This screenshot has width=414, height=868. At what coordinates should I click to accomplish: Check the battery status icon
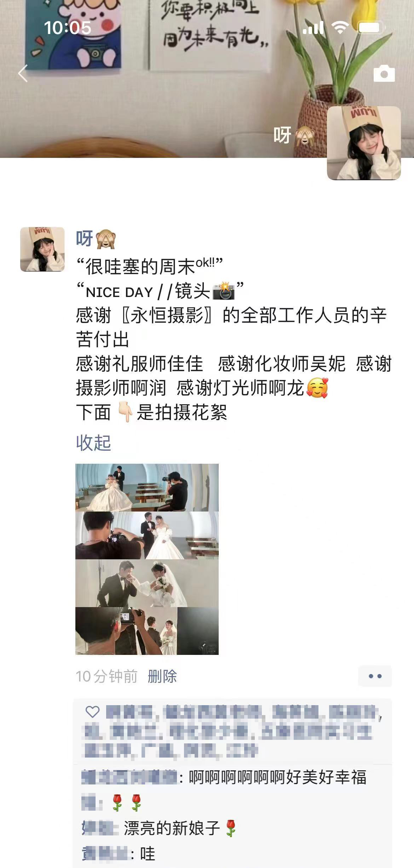pyautogui.click(x=370, y=28)
